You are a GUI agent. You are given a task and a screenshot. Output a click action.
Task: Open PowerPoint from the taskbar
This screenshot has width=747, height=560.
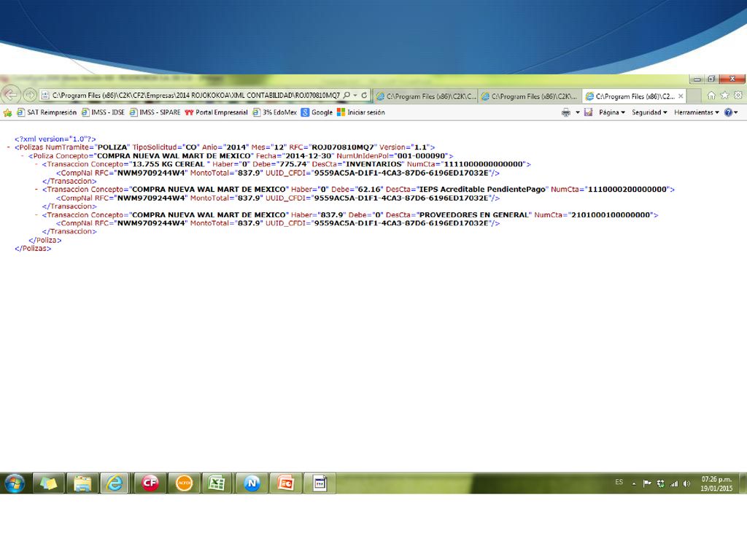click(x=285, y=483)
